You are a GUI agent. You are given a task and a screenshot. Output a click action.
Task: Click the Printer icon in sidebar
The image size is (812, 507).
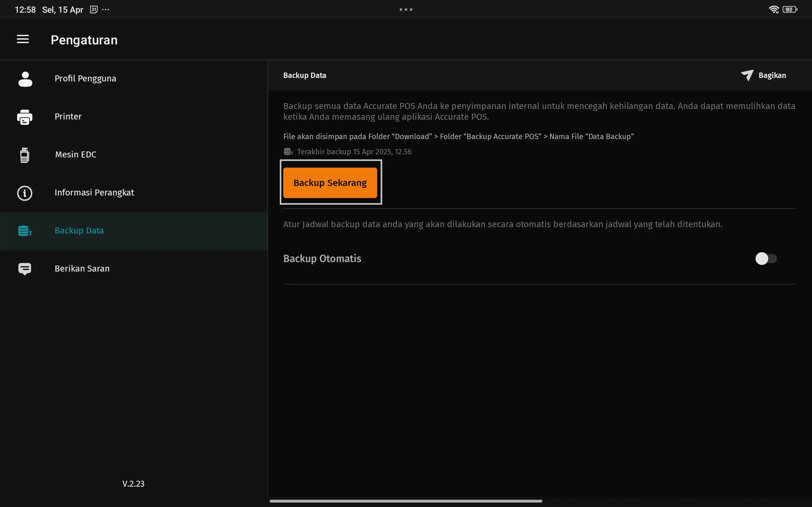coord(24,117)
